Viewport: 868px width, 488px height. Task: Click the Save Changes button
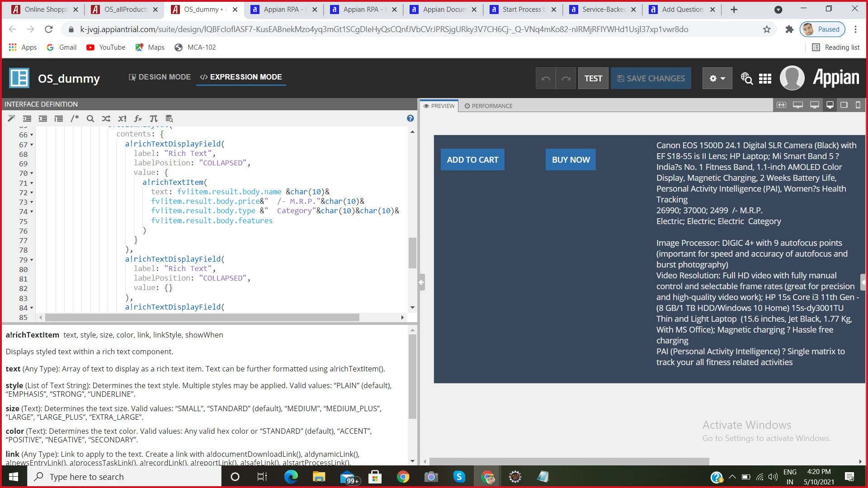coord(651,78)
